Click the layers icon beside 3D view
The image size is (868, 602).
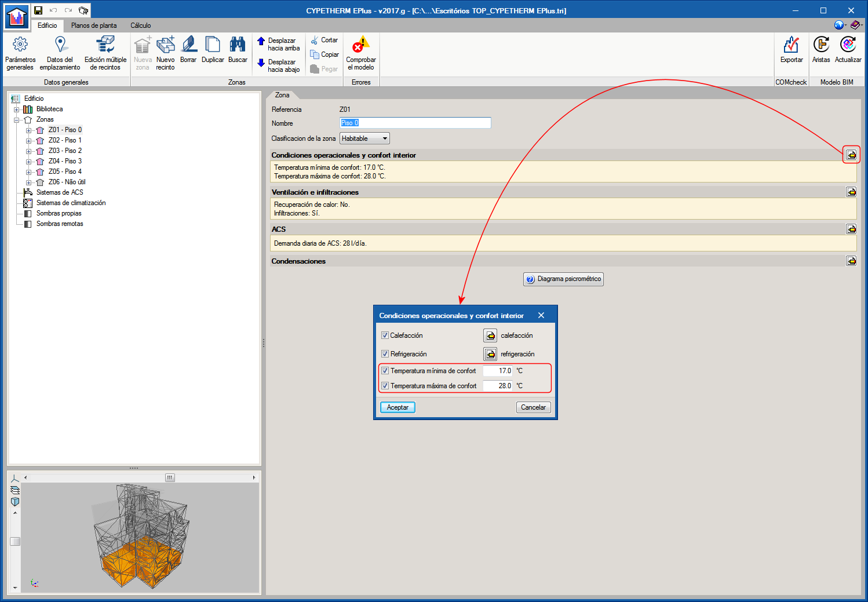point(15,490)
